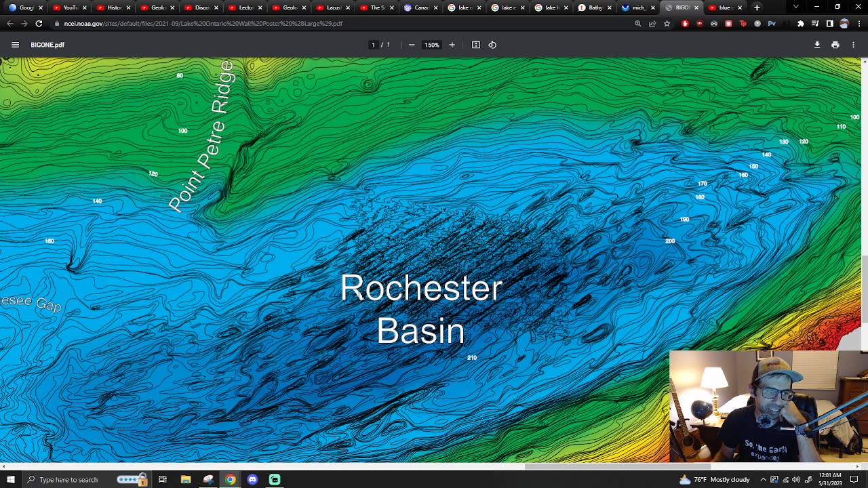Click the horizontal scrollbar thumb

click(617, 466)
